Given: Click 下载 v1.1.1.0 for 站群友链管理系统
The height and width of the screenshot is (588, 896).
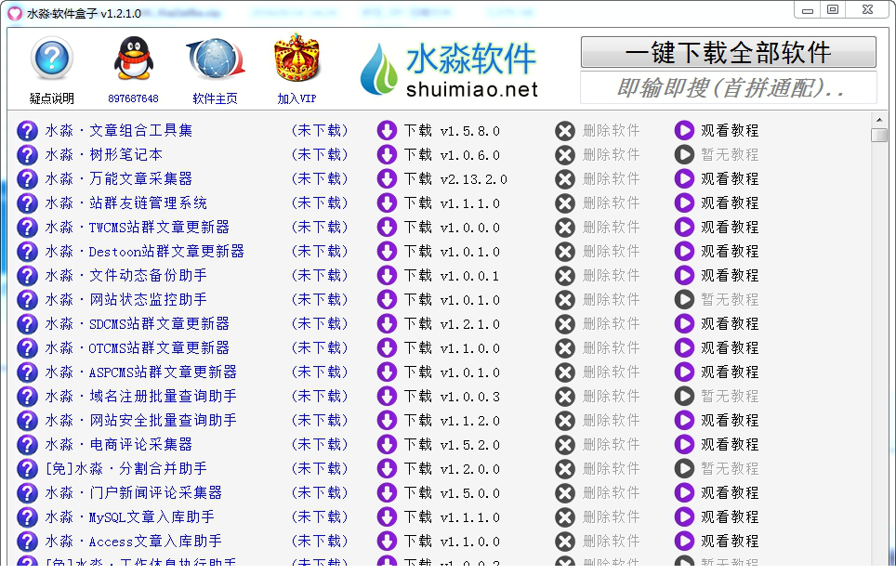Looking at the screenshot, I should [452, 203].
